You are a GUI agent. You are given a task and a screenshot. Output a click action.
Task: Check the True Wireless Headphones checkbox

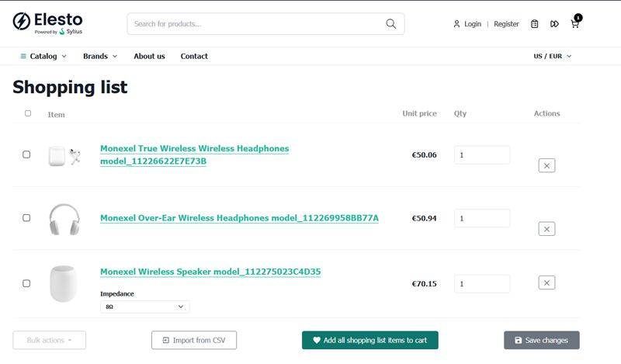coord(26,154)
